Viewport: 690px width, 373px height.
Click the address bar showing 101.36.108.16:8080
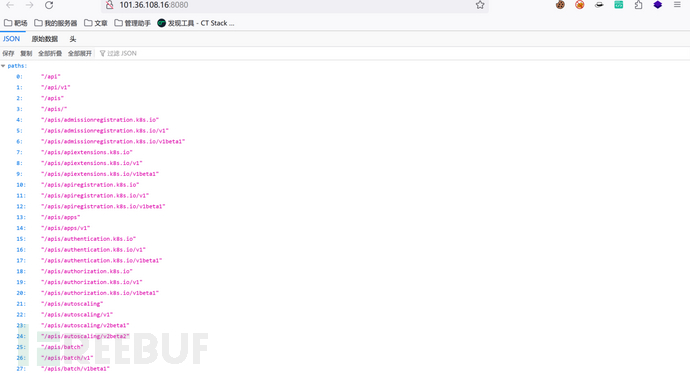point(295,5)
